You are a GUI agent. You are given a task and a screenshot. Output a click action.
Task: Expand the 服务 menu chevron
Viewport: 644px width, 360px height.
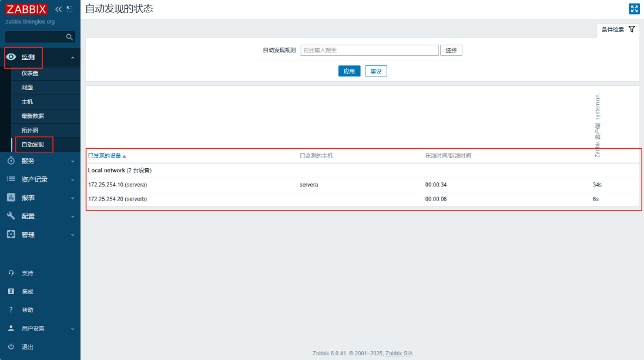tap(73, 161)
